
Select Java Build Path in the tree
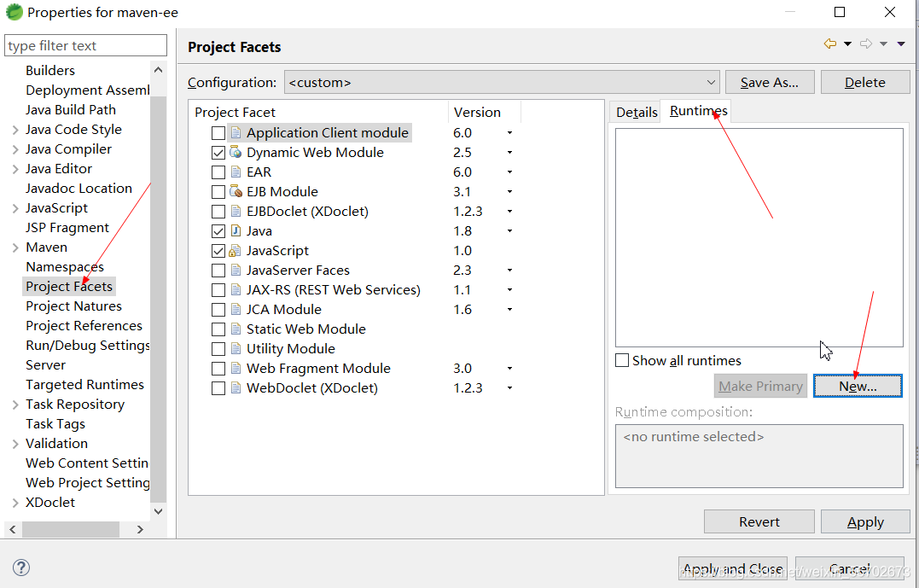coord(70,109)
